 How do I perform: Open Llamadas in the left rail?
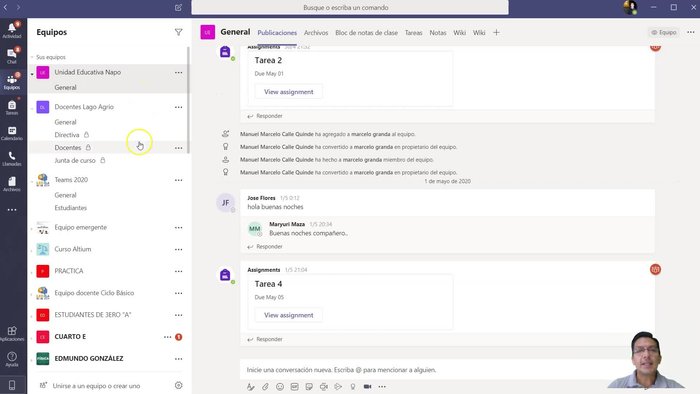tap(12, 158)
